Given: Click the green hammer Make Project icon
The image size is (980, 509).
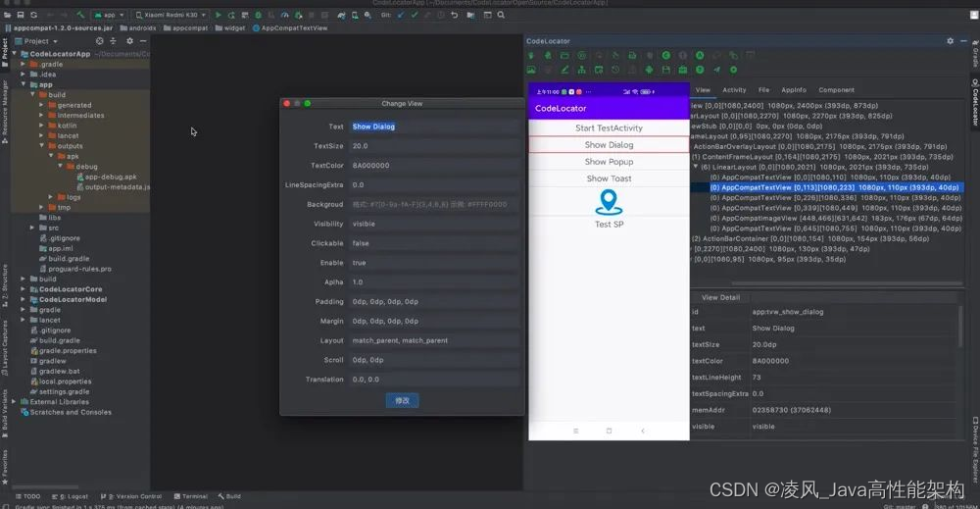Looking at the screenshot, I should click(80, 15).
